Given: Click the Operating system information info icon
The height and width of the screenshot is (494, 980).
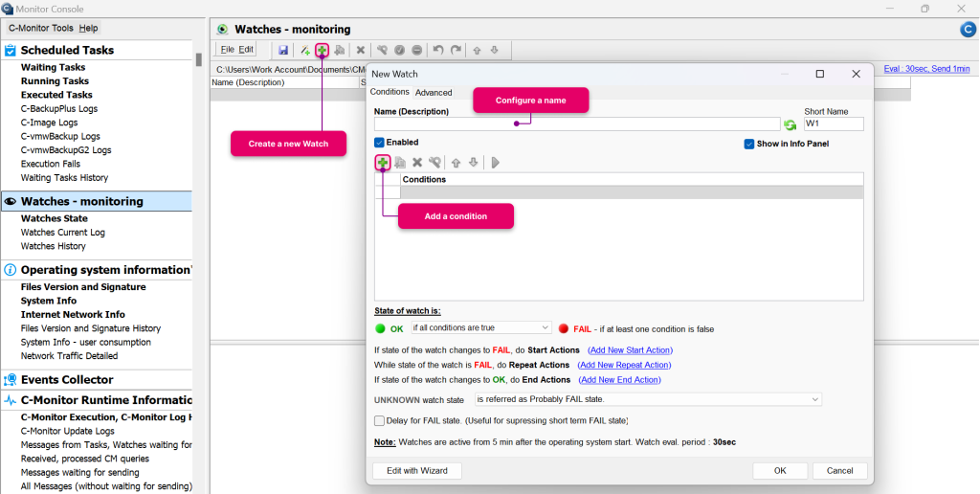Looking at the screenshot, I should click(10, 270).
